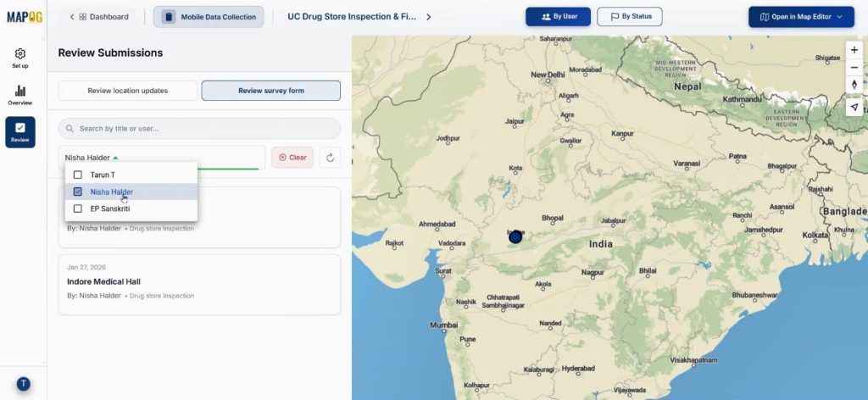Click the UC Drug Store Inspection title
The image size is (868, 400).
[x=352, y=17]
